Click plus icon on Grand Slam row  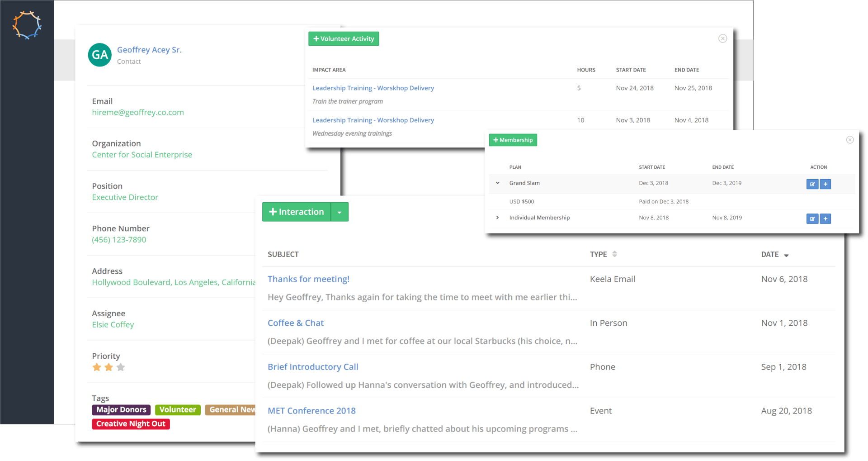(826, 184)
